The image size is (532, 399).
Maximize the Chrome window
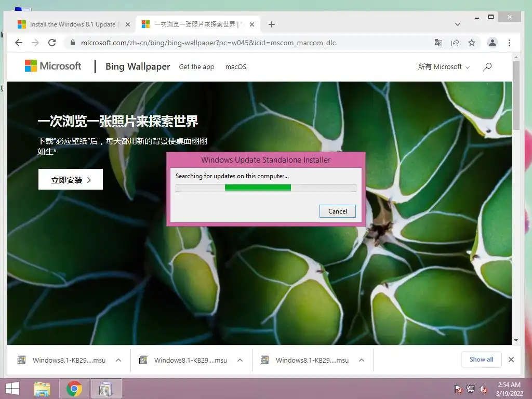[490, 17]
